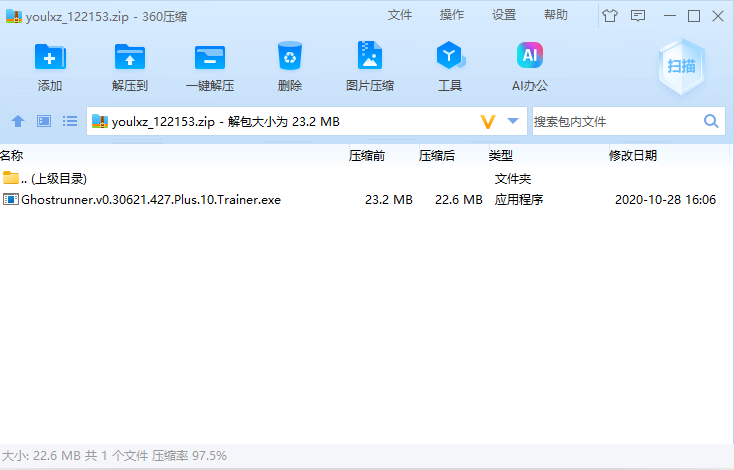Go up one directory with the arrow
Image resolution: width=734 pixels, height=470 pixels.
[x=18, y=121]
